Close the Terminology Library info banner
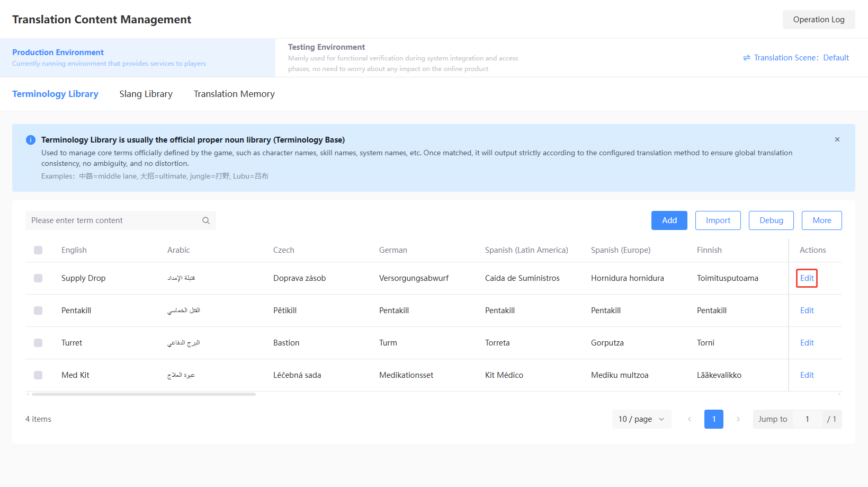This screenshot has width=868, height=487. pyautogui.click(x=837, y=139)
